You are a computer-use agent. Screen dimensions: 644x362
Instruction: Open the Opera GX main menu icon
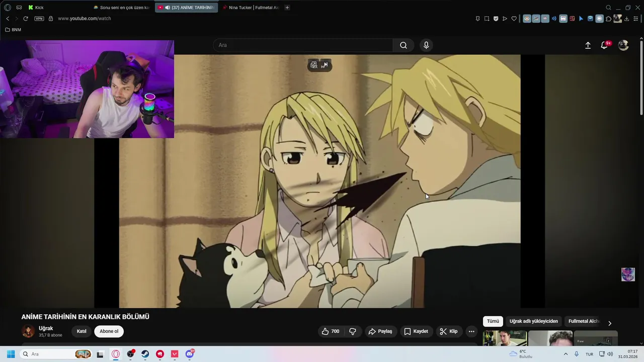[x=8, y=8]
